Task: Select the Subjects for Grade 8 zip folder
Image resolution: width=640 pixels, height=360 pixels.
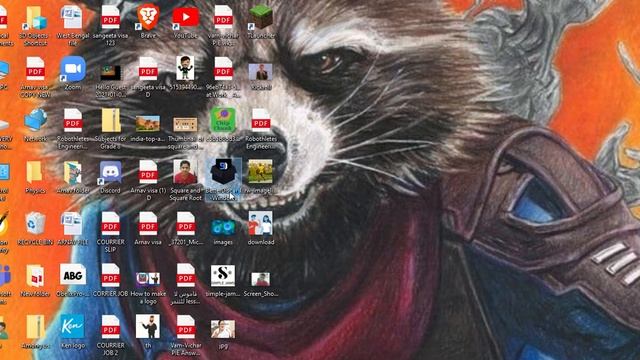Action: 110,121
